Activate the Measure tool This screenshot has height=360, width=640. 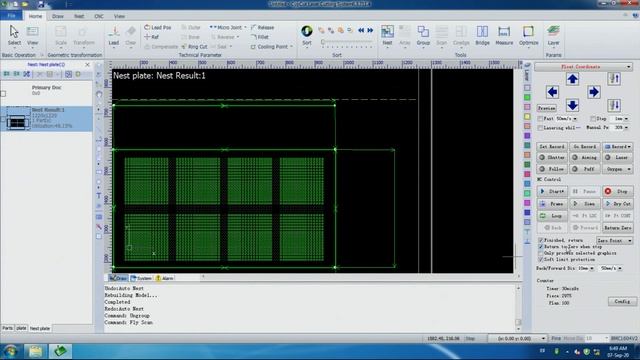504,35
